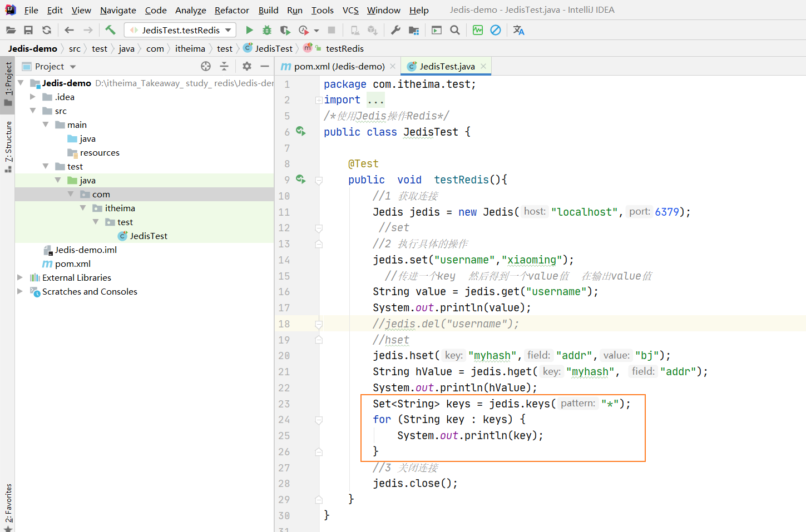This screenshot has height=532, width=806.
Task: Collapse all with the Project panel icon
Action: [224, 66]
